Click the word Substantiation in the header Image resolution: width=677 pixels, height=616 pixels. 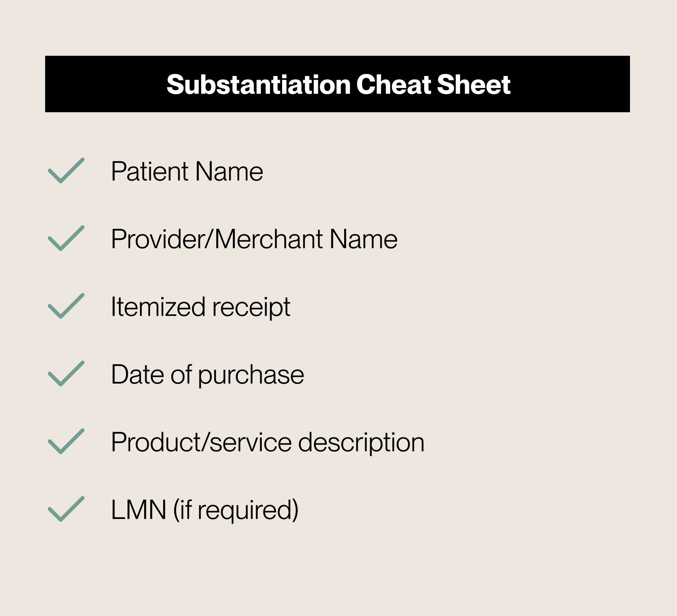coord(259,85)
